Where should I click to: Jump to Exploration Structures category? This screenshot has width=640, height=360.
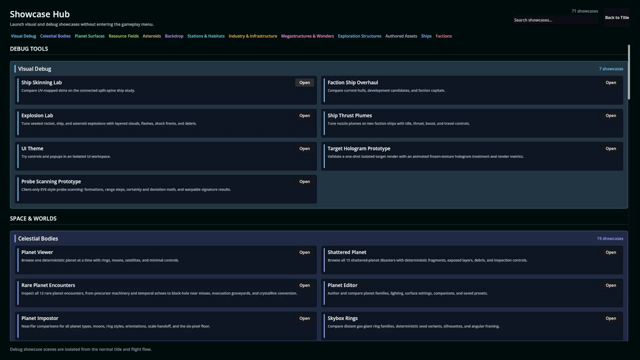pyautogui.click(x=359, y=36)
